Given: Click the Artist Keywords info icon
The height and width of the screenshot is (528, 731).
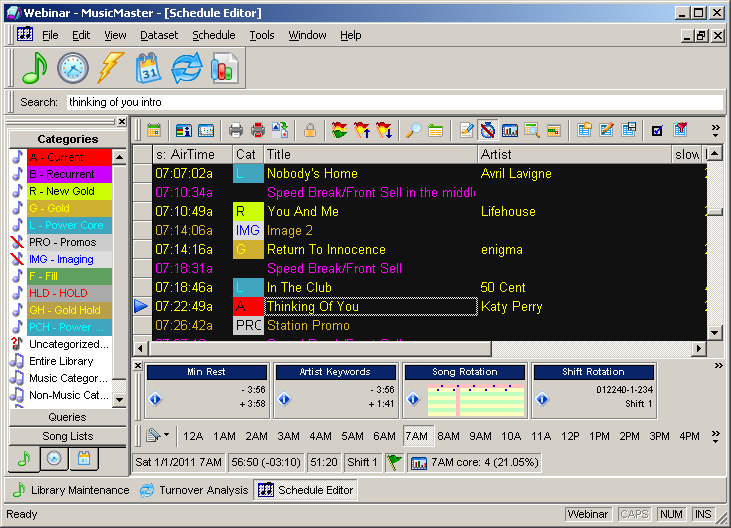Looking at the screenshot, I should pyautogui.click(x=284, y=399).
